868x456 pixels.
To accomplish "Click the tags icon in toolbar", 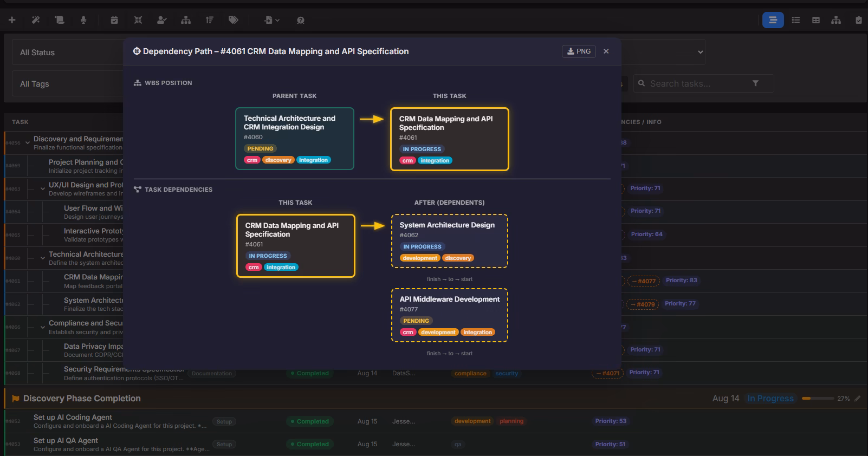I will [x=234, y=20].
